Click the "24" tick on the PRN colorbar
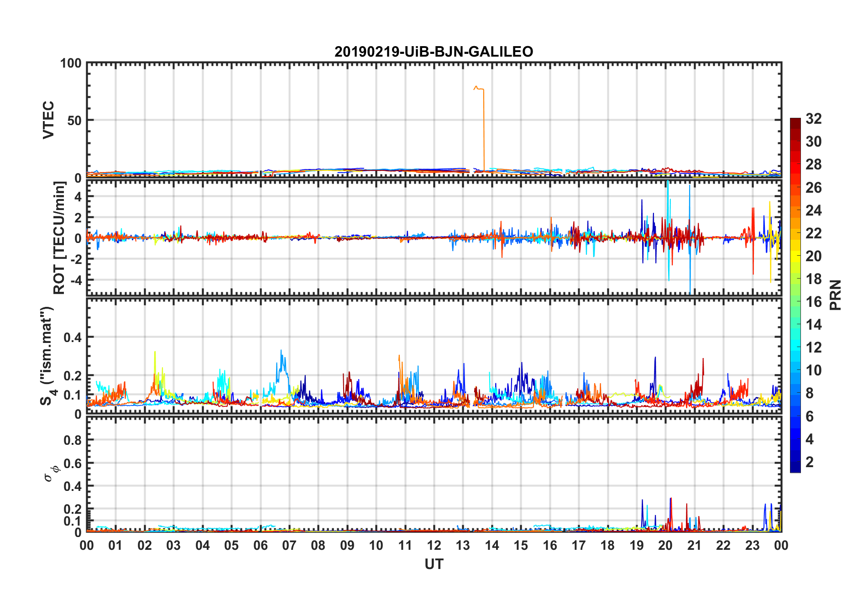Viewport: 868px width, 590px height. pos(814,210)
